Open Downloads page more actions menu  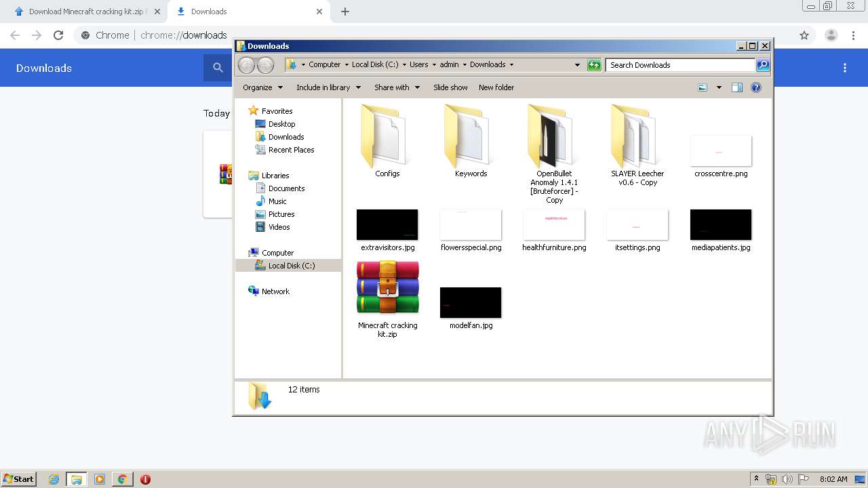(x=845, y=68)
